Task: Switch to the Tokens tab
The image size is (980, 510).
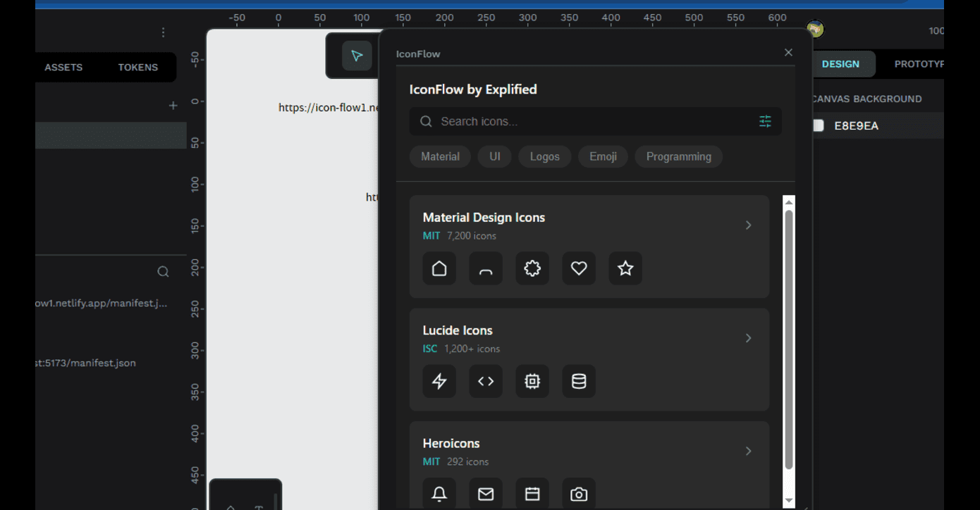Action: click(x=137, y=68)
